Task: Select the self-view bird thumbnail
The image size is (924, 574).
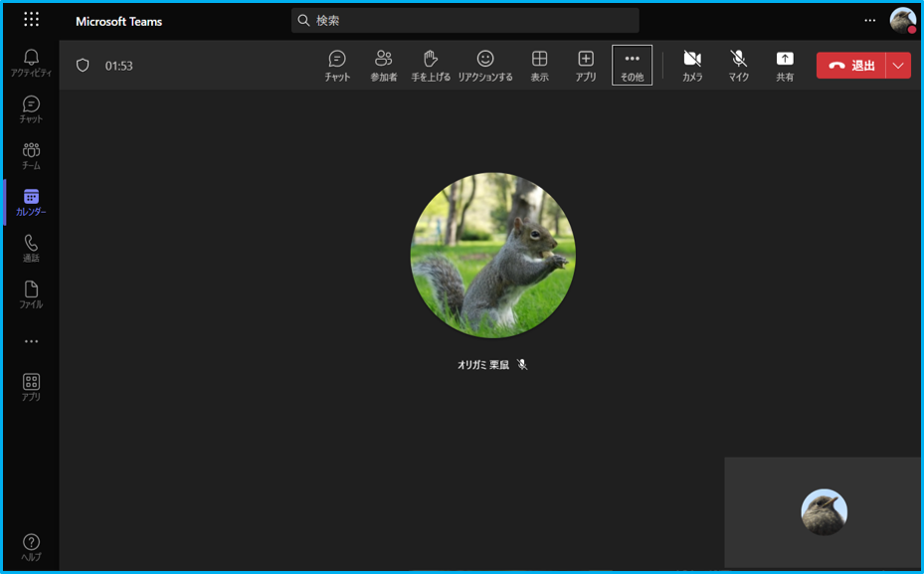Action: [x=824, y=512]
